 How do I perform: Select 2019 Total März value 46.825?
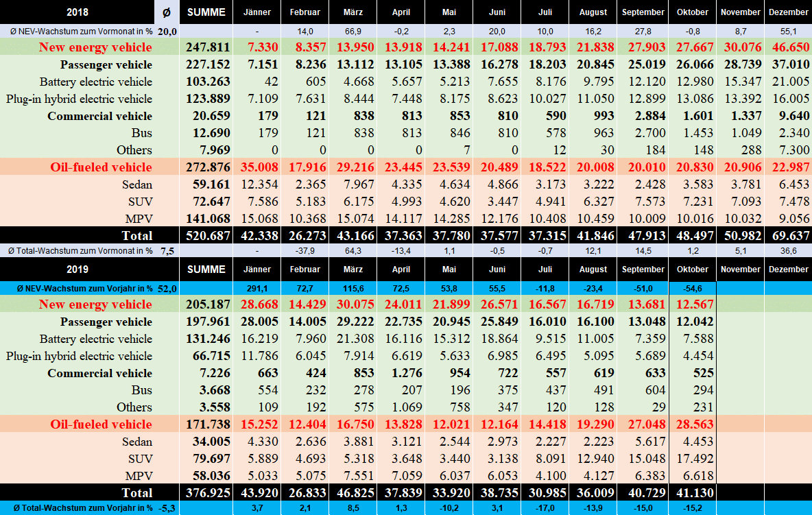coord(355,493)
